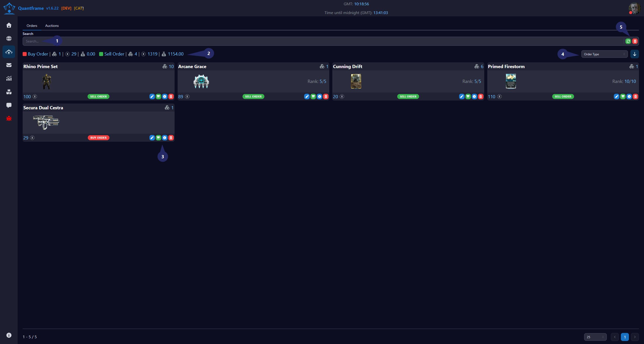Click the red delete all orders icon
644x344 pixels.
click(x=635, y=41)
